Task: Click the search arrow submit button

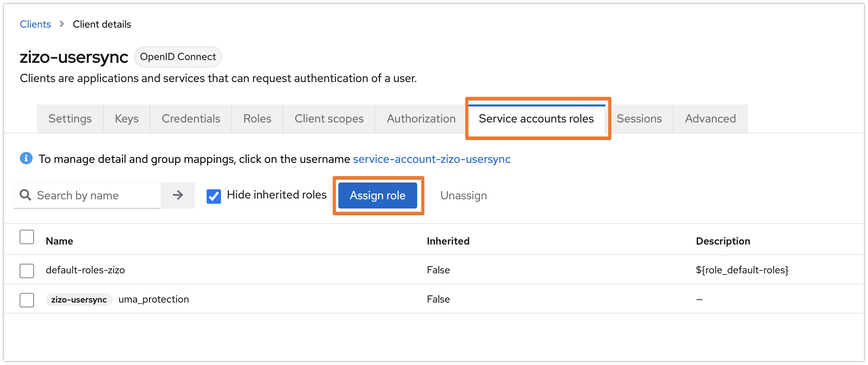Action: click(x=178, y=195)
